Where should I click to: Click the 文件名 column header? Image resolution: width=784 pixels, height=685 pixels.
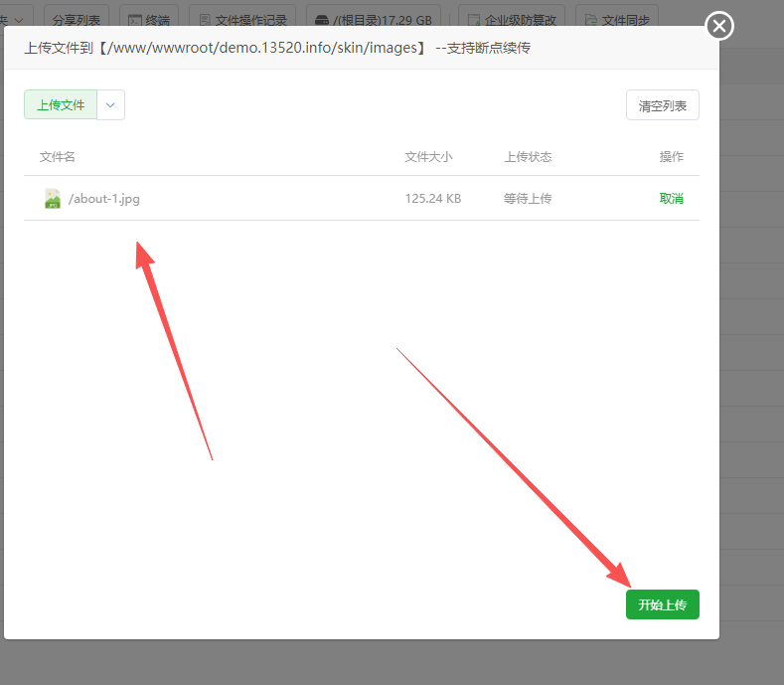(57, 157)
